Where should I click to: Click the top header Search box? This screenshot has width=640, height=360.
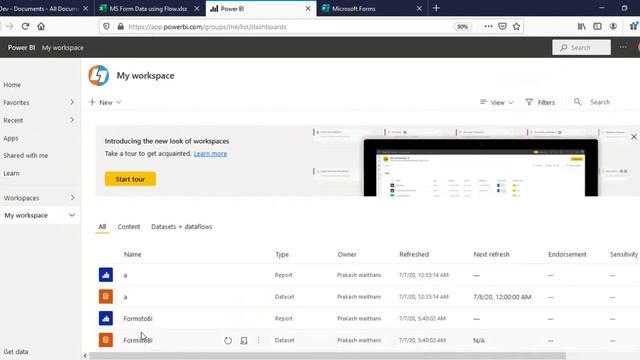point(581,47)
